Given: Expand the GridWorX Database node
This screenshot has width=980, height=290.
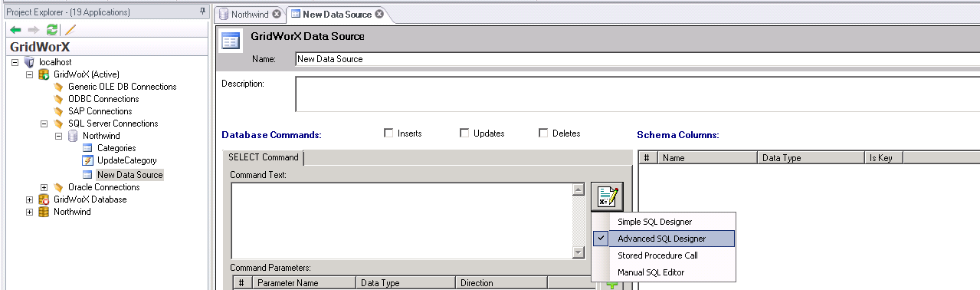Looking at the screenshot, I should [x=30, y=199].
